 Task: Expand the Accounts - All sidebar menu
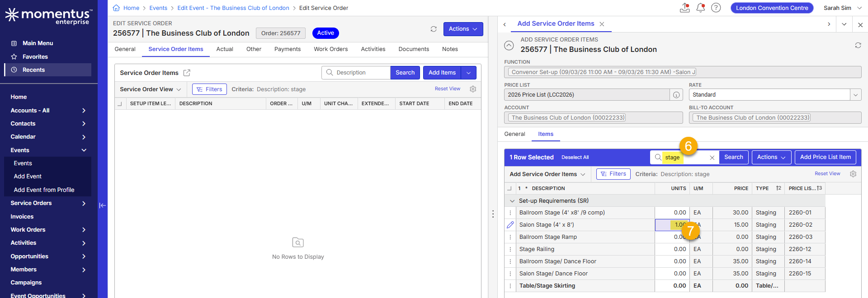[84, 111]
